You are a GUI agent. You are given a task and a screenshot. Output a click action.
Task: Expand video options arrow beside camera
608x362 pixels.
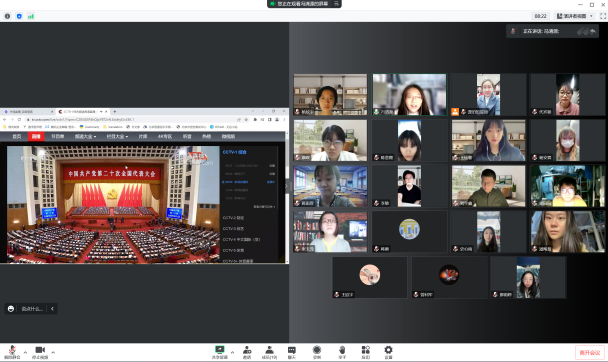coord(53,352)
